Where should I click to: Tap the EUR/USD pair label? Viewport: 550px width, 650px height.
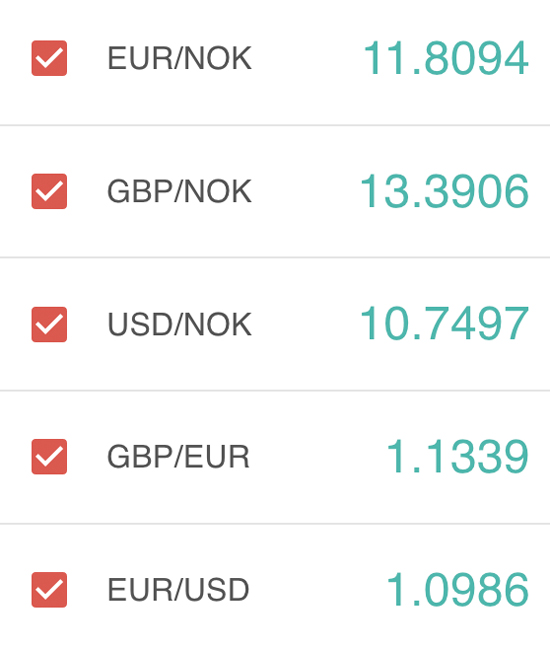point(179,589)
